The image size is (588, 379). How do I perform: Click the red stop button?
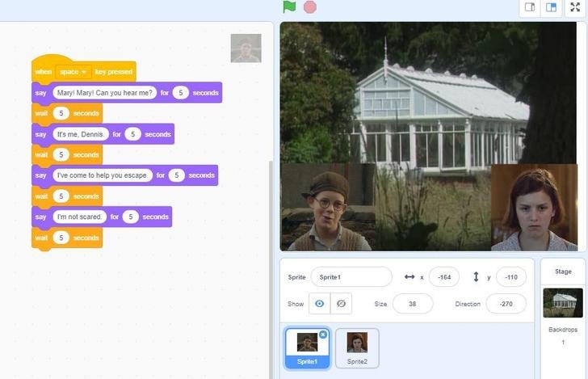310,7
